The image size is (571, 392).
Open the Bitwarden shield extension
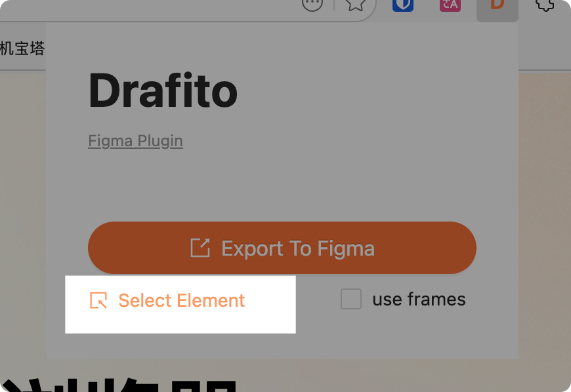tap(403, 5)
